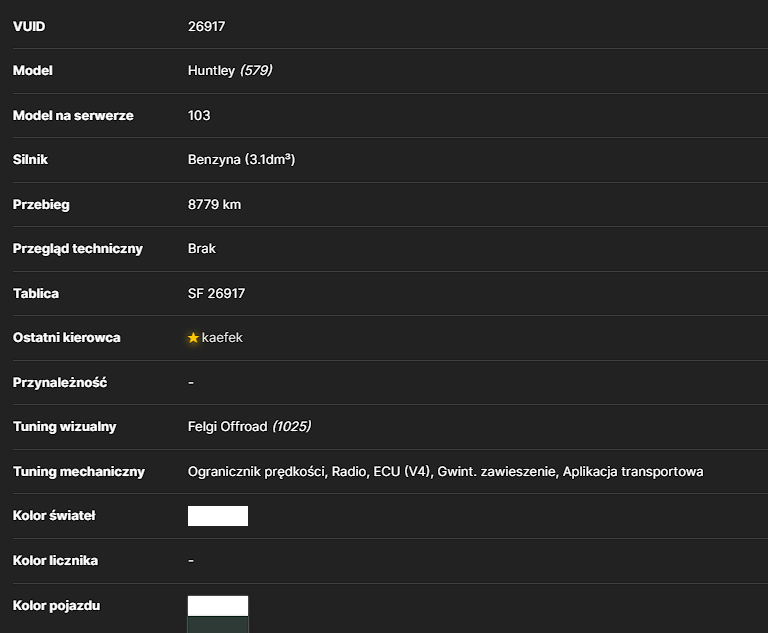Click the mileage value 8779 km
768x633 pixels.
(x=214, y=204)
